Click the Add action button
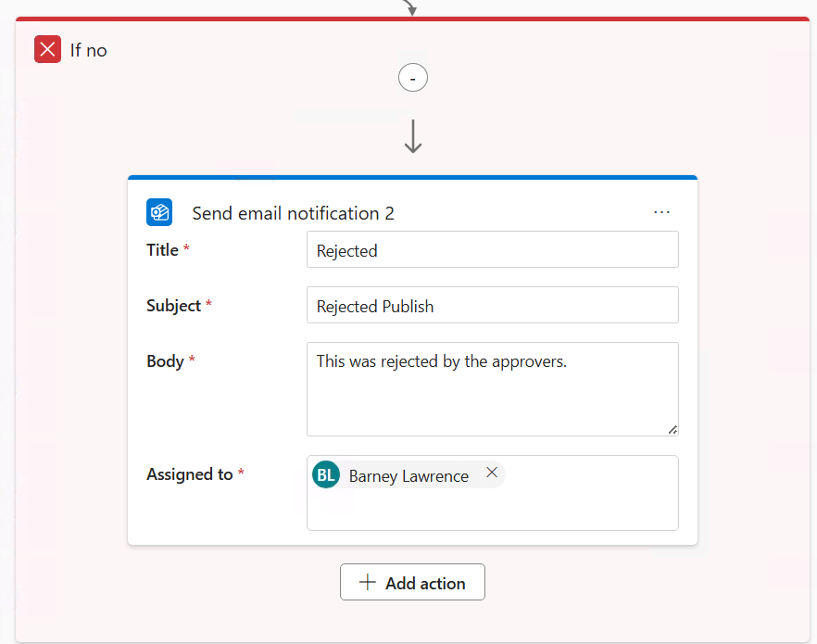 (412, 582)
